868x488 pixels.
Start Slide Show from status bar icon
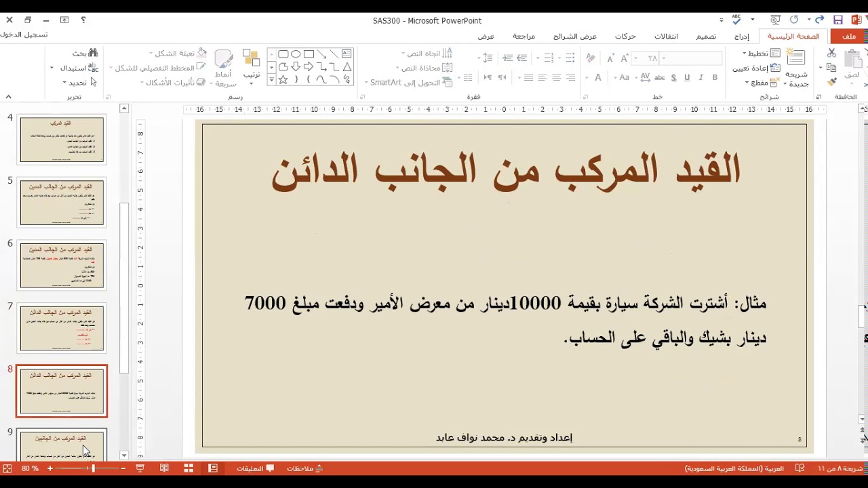pos(140,468)
